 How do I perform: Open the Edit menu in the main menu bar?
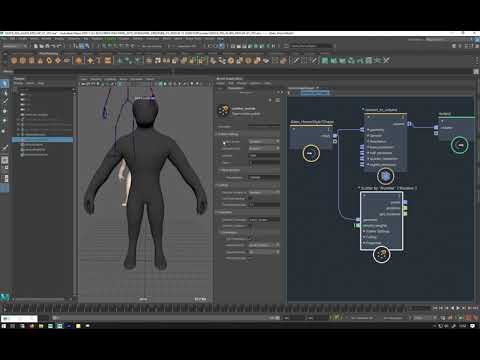(x=12, y=39)
